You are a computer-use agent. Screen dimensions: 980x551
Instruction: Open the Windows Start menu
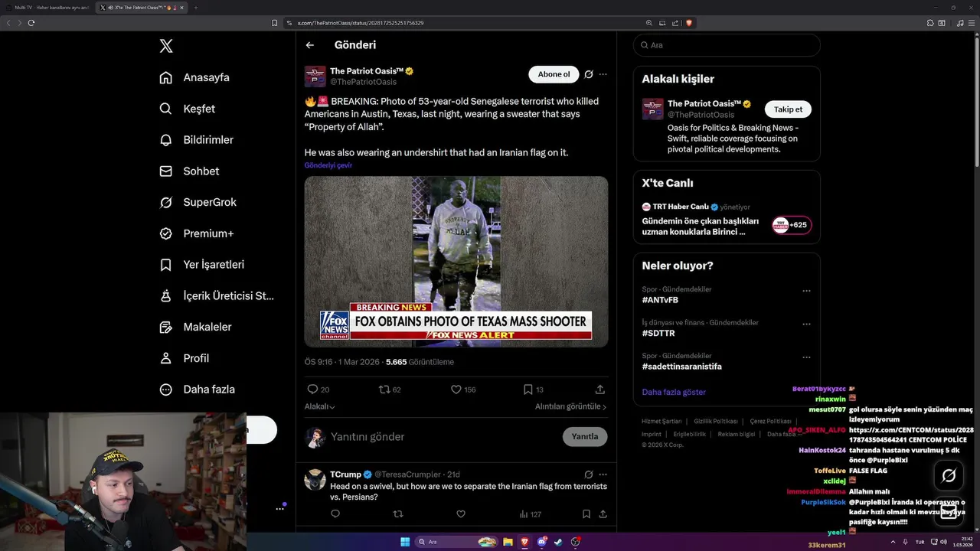pyautogui.click(x=405, y=542)
